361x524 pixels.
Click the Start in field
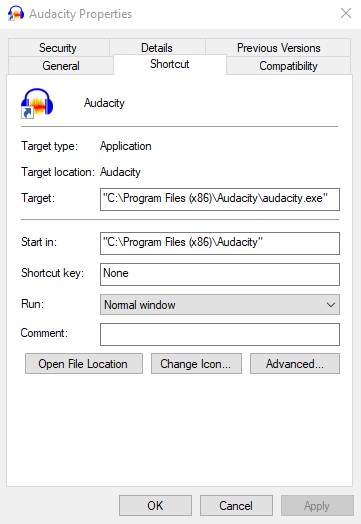coord(220,243)
